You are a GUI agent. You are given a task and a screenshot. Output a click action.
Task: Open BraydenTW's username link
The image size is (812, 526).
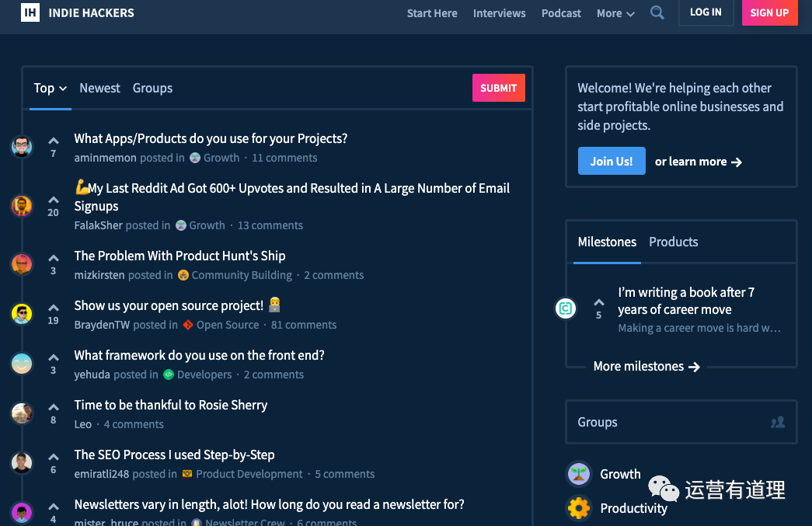tap(102, 325)
